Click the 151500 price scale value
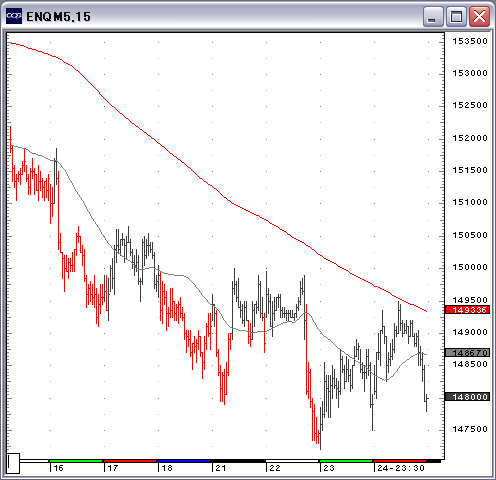The height and width of the screenshot is (480, 496). (x=470, y=170)
